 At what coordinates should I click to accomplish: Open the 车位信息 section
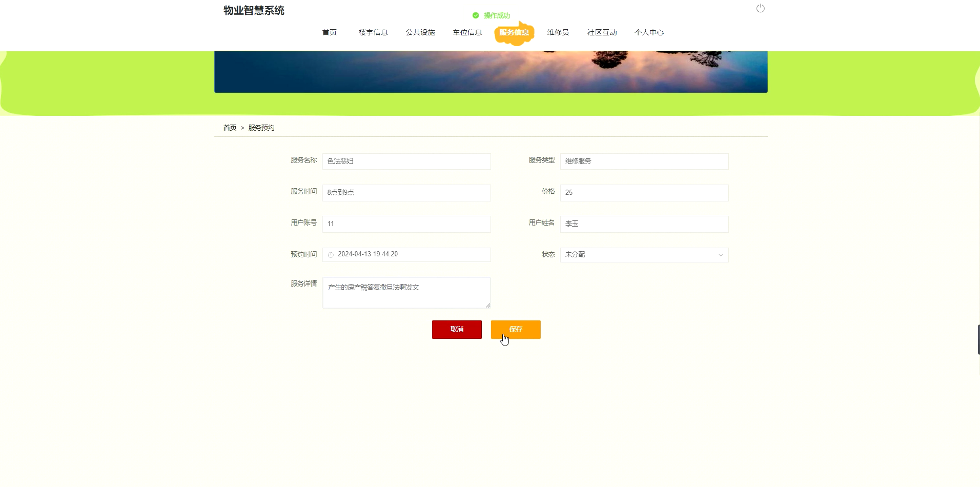click(x=467, y=32)
